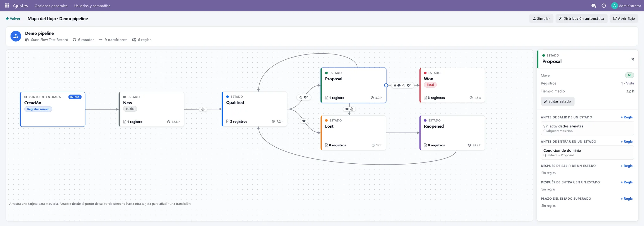Add rule under Plazo del estado superado
644x226 pixels.
pyautogui.click(x=626, y=199)
